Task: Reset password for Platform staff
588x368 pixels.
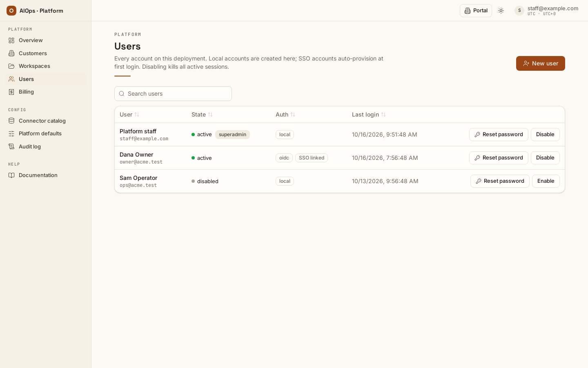Action: click(x=499, y=135)
